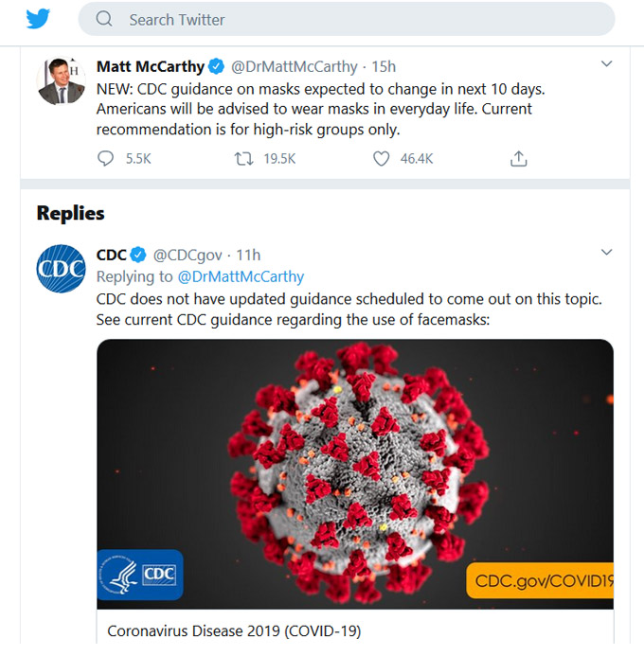Click the Coronavirus Disease 2019 (COVID-19) card title
644x656 pixels.
click(x=234, y=630)
